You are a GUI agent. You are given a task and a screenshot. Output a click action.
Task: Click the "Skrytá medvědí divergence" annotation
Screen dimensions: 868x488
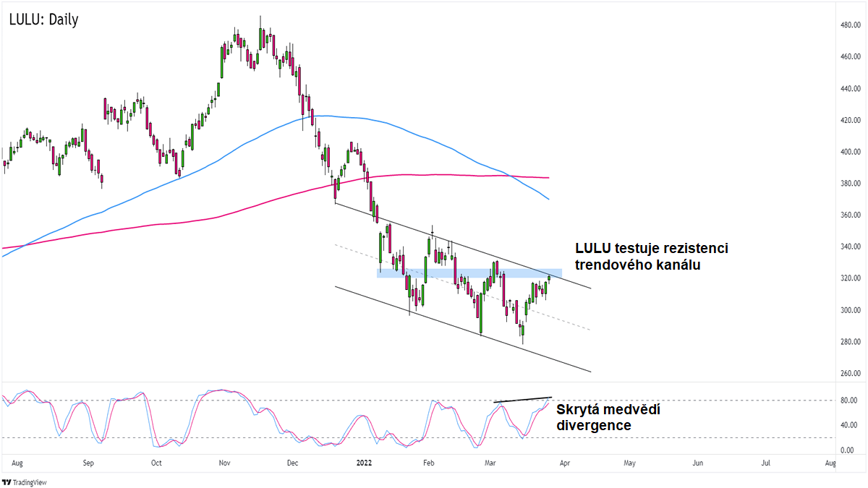pyautogui.click(x=608, y=418)
